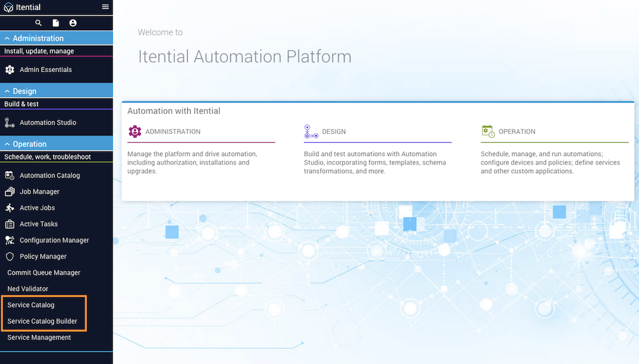Click the Itential logo icon

[8, 7]
